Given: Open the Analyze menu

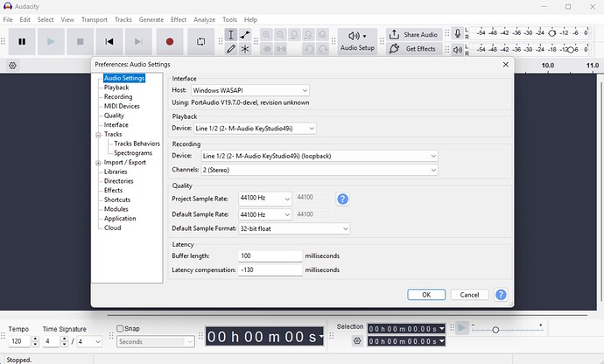Looking at the screenshot, I should click(x=204, y=19).
